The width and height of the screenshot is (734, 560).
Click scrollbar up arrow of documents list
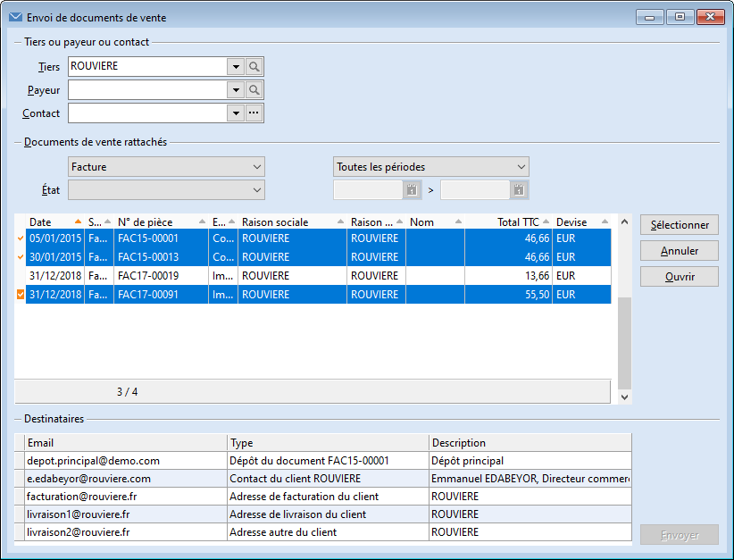624,221
